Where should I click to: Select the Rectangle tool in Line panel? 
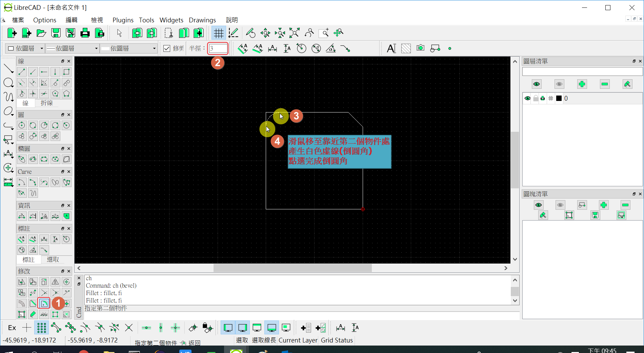[x=66, y=72]
